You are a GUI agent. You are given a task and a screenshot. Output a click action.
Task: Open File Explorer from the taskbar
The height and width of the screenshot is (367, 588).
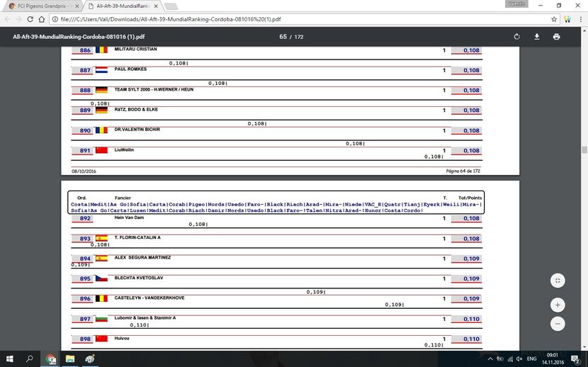pyautogui.click(x=70, y=359)
